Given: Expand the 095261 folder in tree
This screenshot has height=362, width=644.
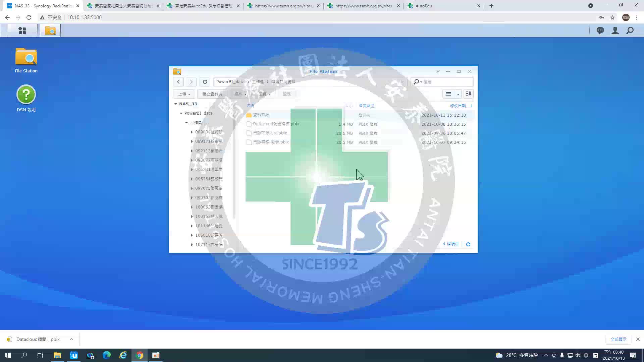Looking at the screenshot, I should click(x=192, y=179).
